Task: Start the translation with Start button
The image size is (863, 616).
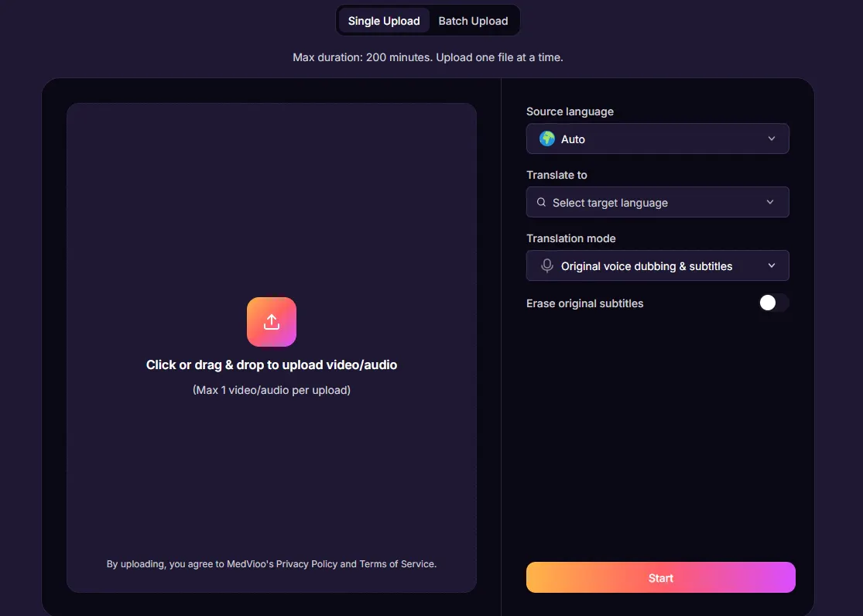Action: pyautogui.click(x=660, y=577)
